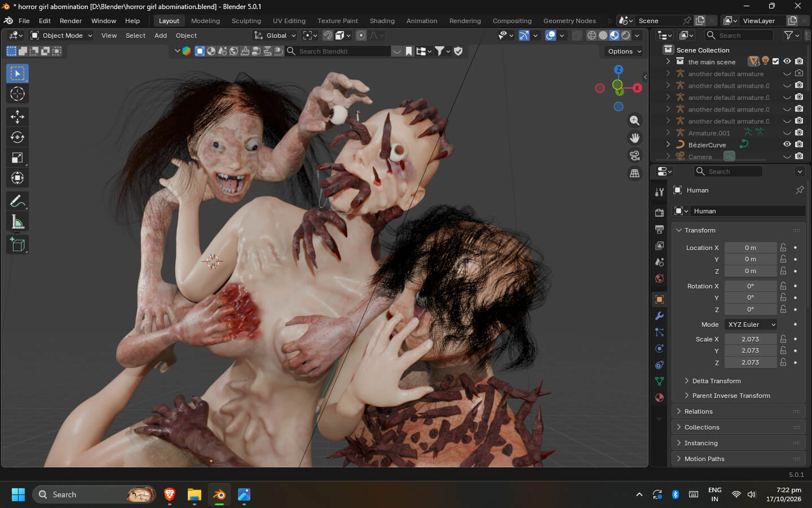Viewport: 812px width, 508px height.
Task: Toggle snapping magnet in the header
Action: (328, 35)
